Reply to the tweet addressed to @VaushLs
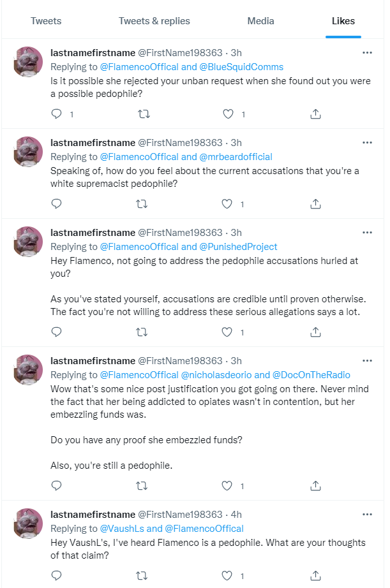Screen dimensions: 390x588 coord(57,576)
